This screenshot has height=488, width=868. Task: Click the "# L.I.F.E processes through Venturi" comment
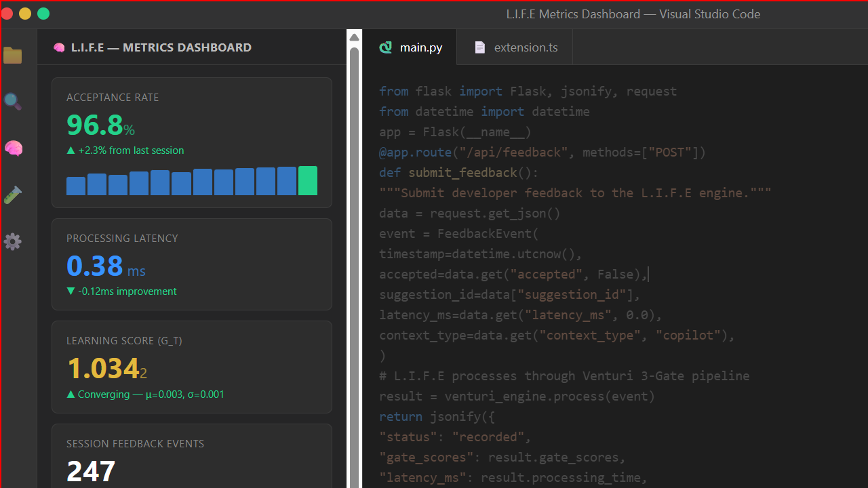[x=564, y=376]
